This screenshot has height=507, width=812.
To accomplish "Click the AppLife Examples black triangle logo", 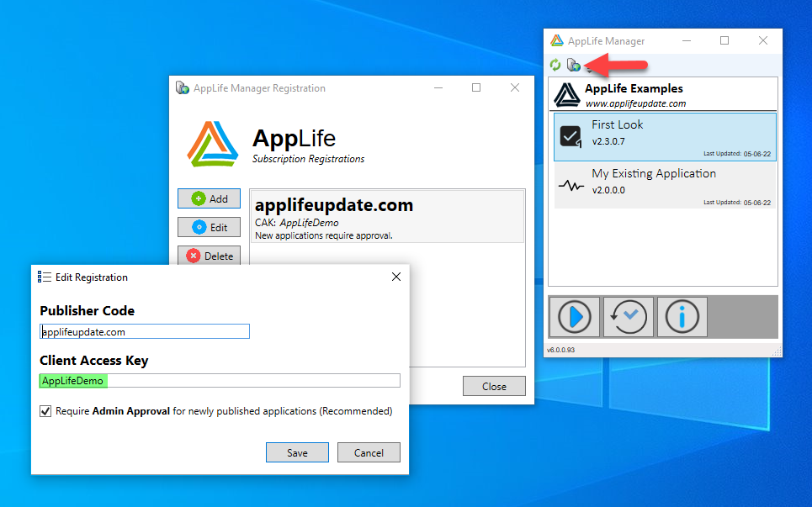I will [x=567, y=95].
